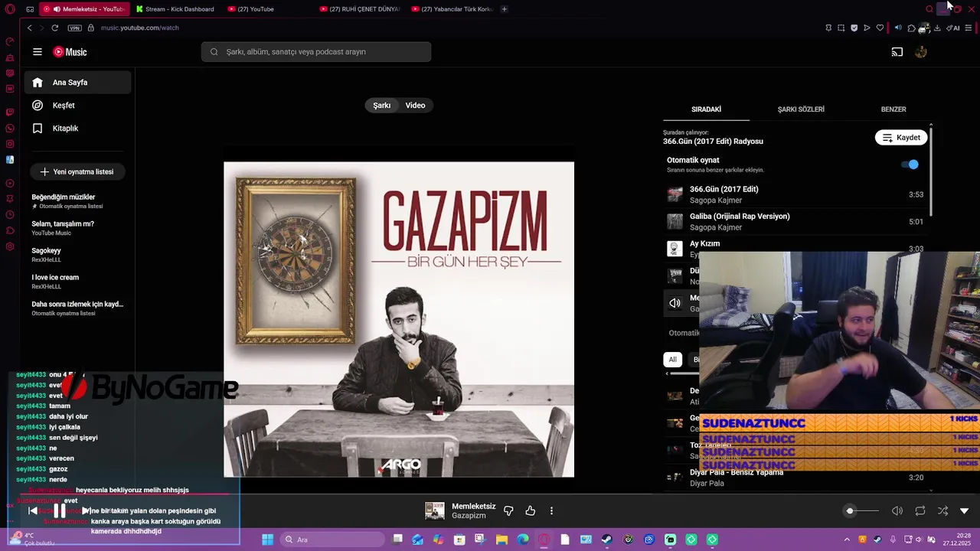Like the song Memleketsiz
Screen dimensions: 980x551
(530, 510)
